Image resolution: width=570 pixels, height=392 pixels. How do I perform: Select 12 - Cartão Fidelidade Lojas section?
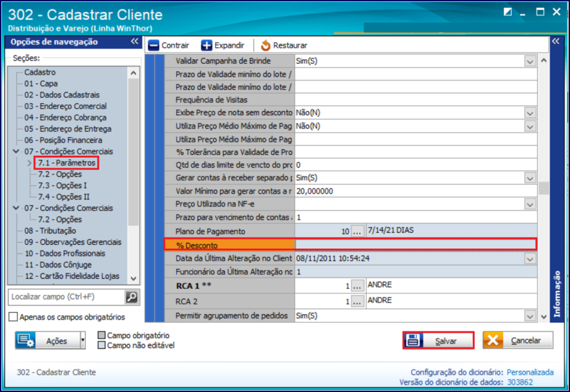tap(72, 276)
